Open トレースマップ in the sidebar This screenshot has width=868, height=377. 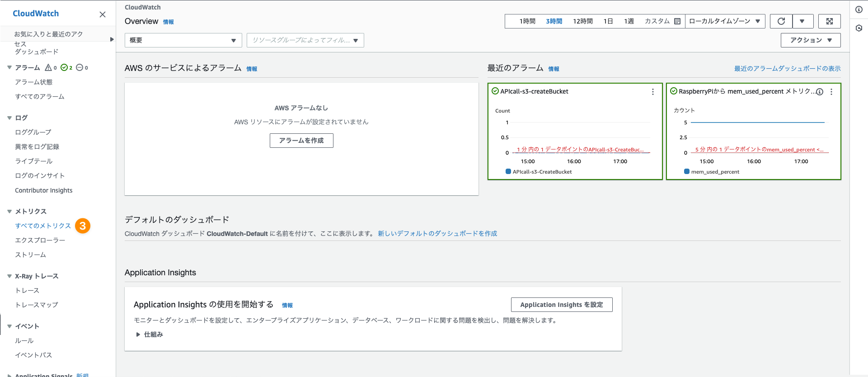[37, 305]
